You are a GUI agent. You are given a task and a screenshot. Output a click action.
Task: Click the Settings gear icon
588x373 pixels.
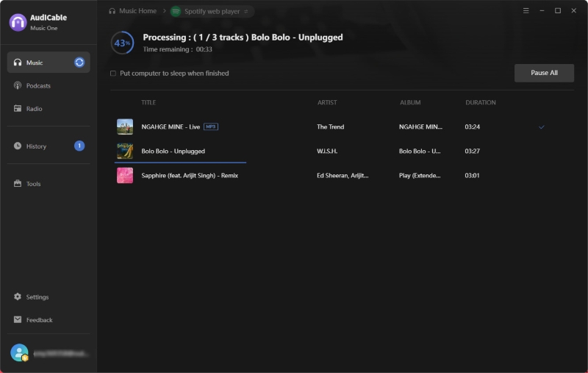pos(18,296)
